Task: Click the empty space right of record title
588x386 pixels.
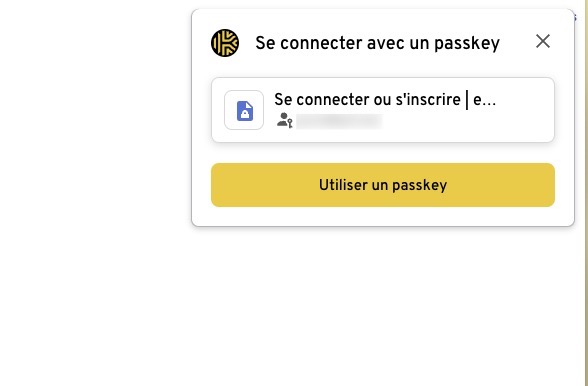Action: click(x=524, y=100)
